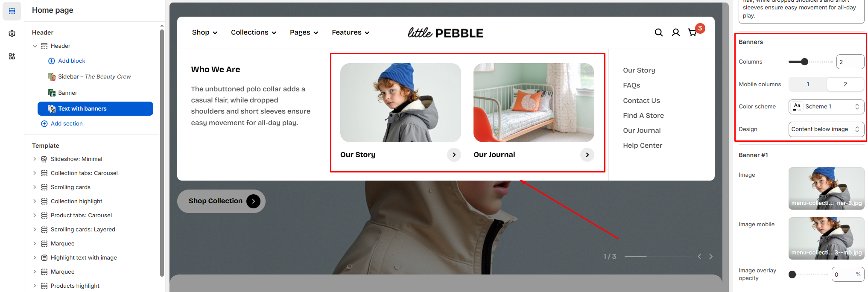This screenshot has height=292, width=868.
Task: Set Mobile columns to 1
Action: coord(808,84)
